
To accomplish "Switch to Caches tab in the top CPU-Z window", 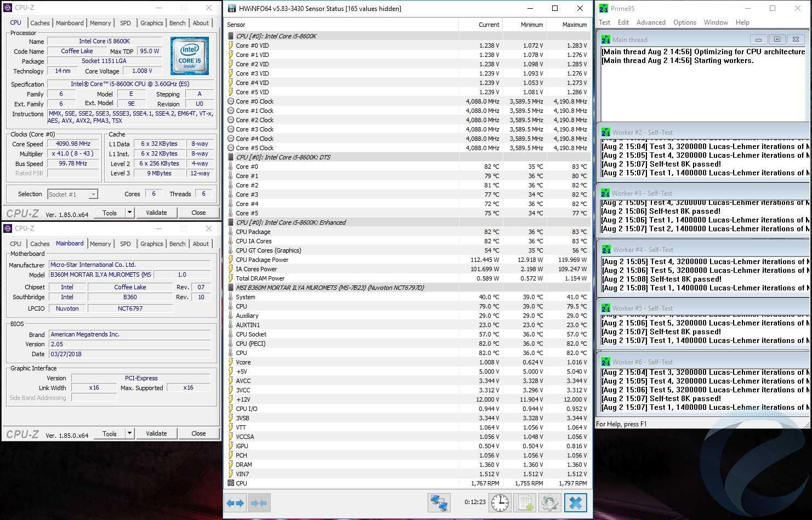I will coord(40,23).
